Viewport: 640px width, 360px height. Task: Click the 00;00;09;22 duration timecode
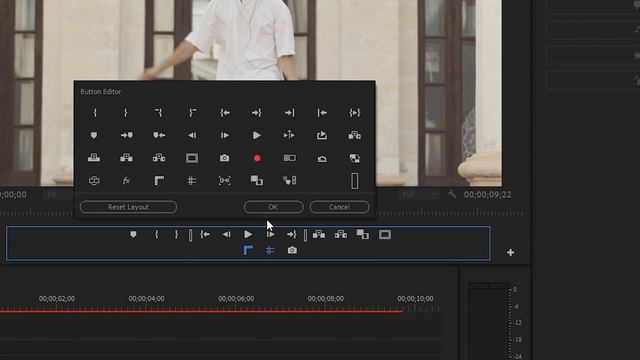(x=487, y=195)
